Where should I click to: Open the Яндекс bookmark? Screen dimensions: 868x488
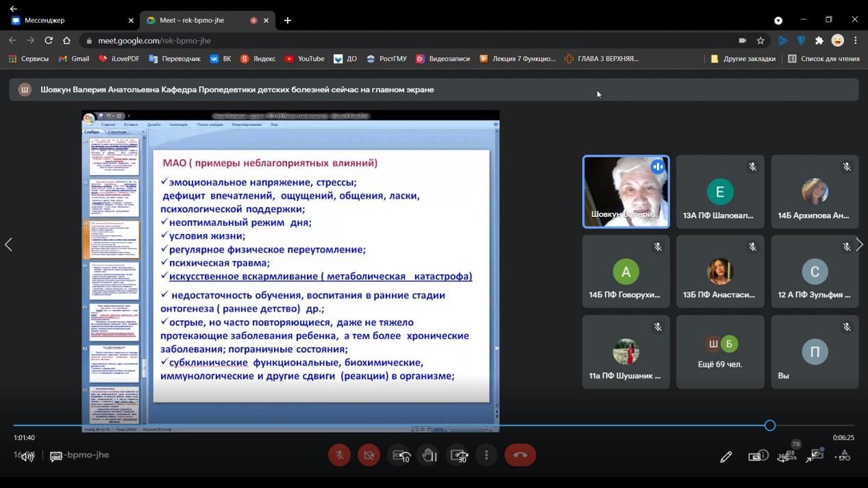tap(258, 59)
